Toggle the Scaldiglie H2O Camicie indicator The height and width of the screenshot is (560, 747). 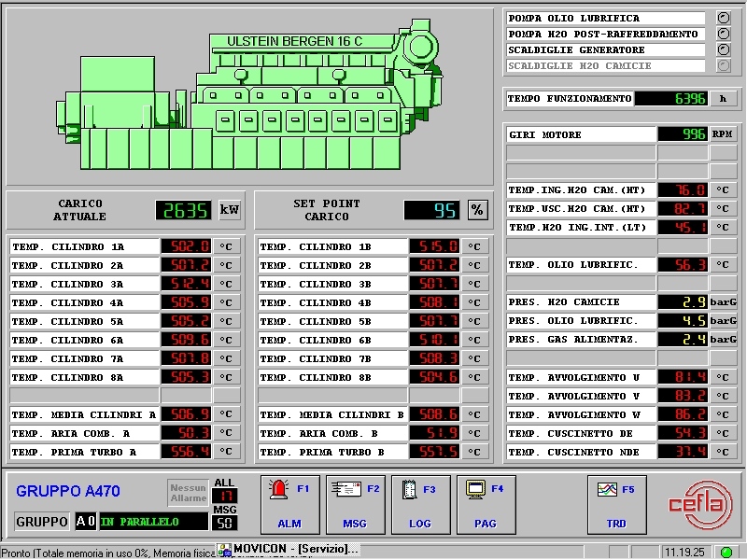(x=723, y=65)
